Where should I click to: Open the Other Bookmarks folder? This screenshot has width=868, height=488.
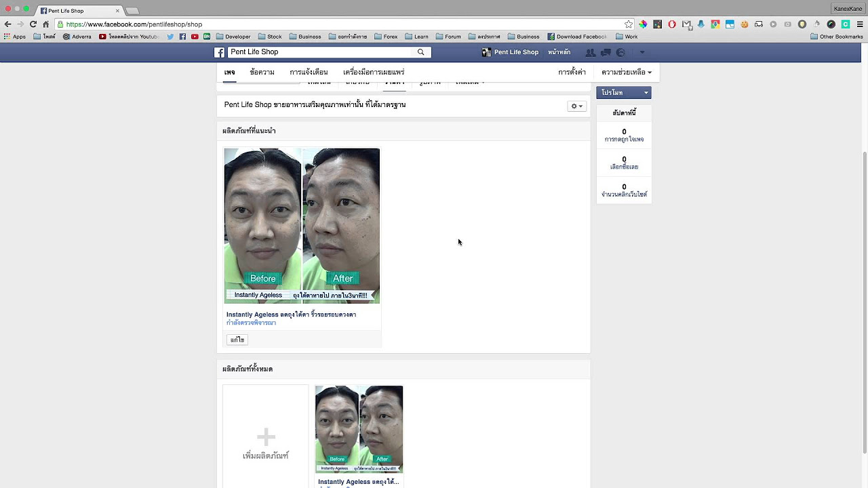[837, 37]
